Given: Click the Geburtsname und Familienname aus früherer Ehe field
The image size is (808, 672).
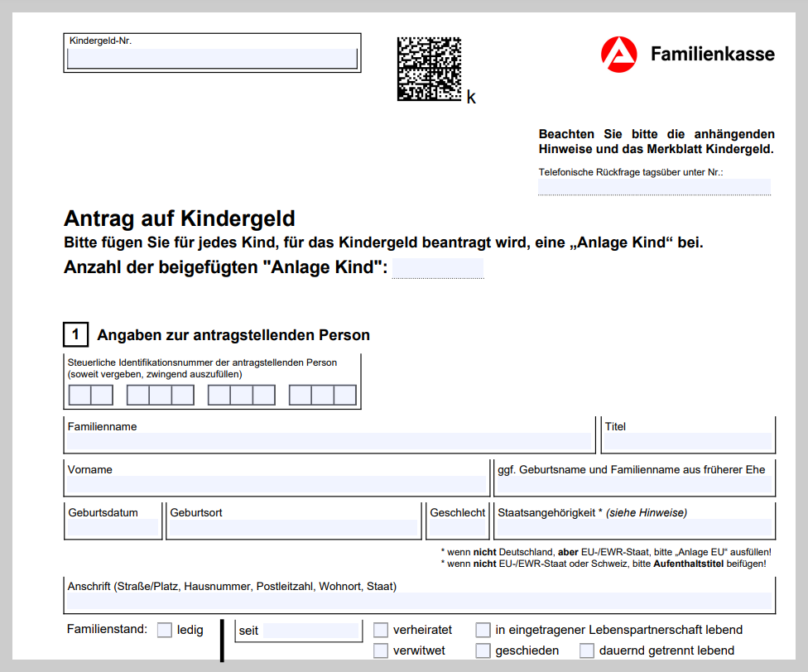Looking at the screenshot, I should [x=634, y=485].
